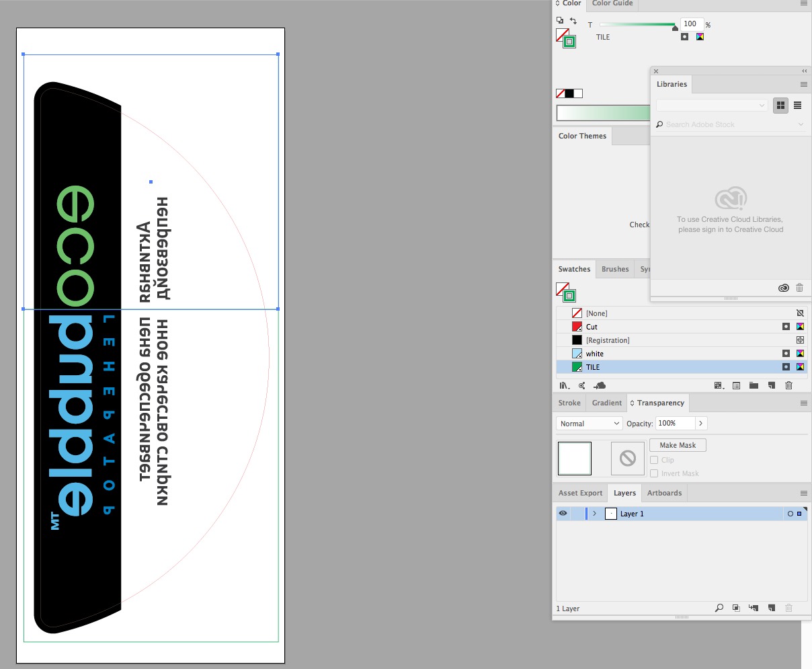Create a new color group in Swatches
The height and width of the screenshot is (669, 812).
pyautogui.click(x=754, y=385)
